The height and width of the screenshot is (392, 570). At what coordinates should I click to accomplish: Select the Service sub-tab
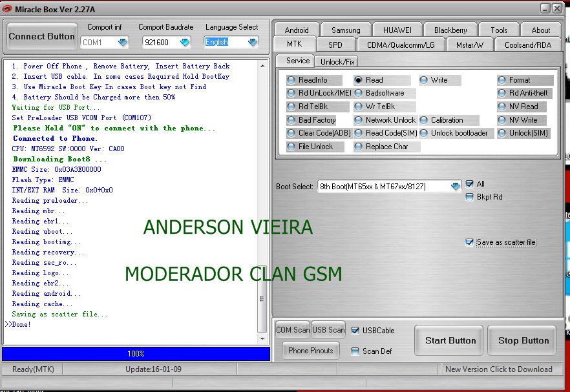pos(298,61)
